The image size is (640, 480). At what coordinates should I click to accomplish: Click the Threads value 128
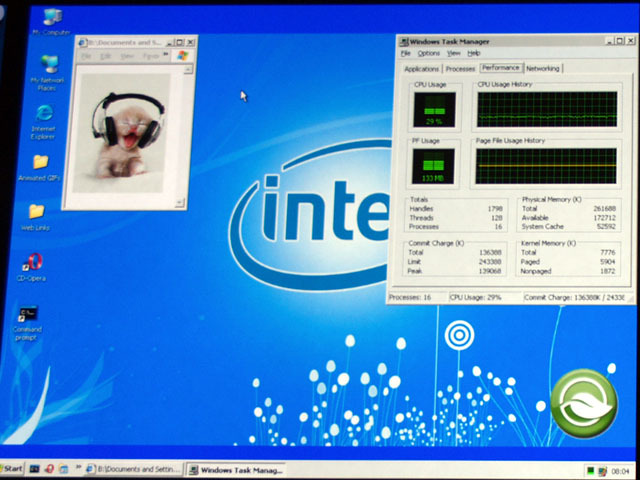pos(497,218)
